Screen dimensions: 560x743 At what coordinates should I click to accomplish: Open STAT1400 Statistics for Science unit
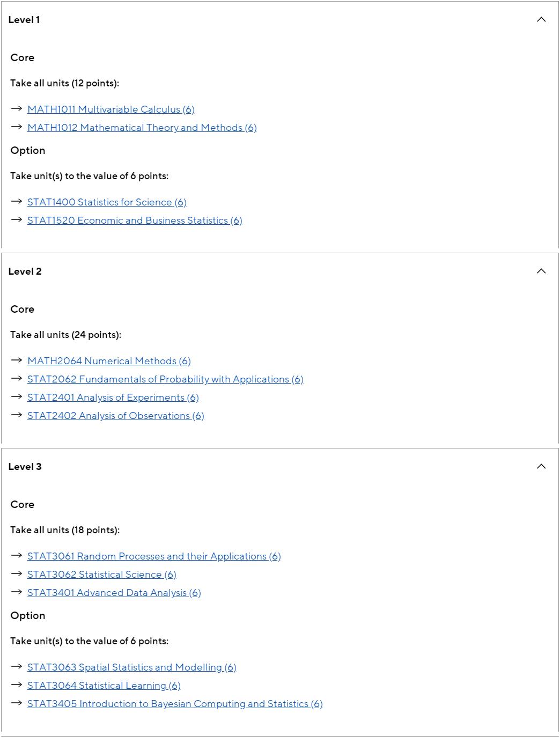[x=107, y=202]
